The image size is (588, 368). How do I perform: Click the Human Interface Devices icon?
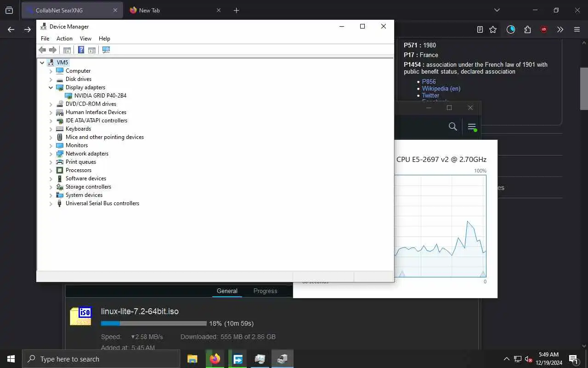[x=60, y=112]
